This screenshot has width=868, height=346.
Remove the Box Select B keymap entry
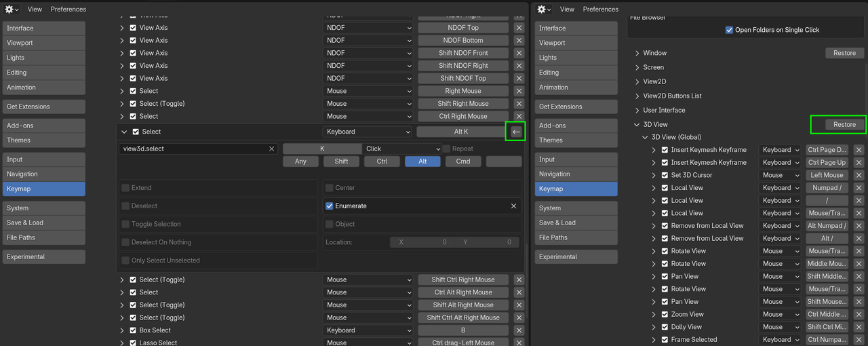[x=519, y=330]
